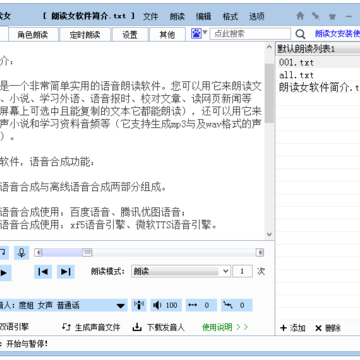This screenshot has width=360, height=360.
Task: Click the magnifier search icon
Action: point(300,34)
